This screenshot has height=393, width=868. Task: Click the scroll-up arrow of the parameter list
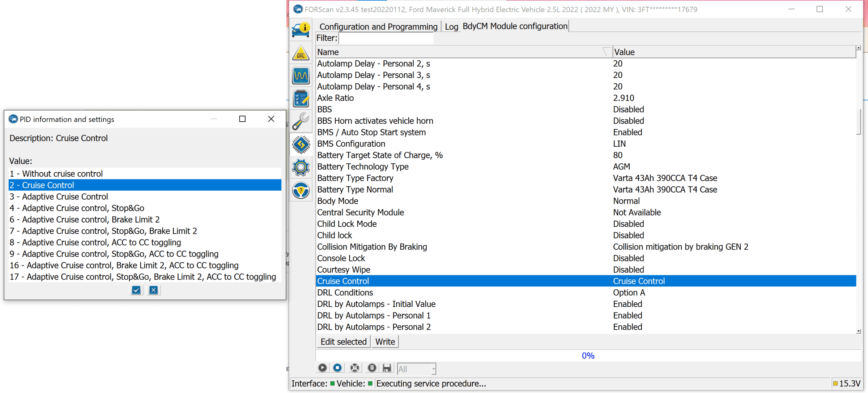point(859,48)
